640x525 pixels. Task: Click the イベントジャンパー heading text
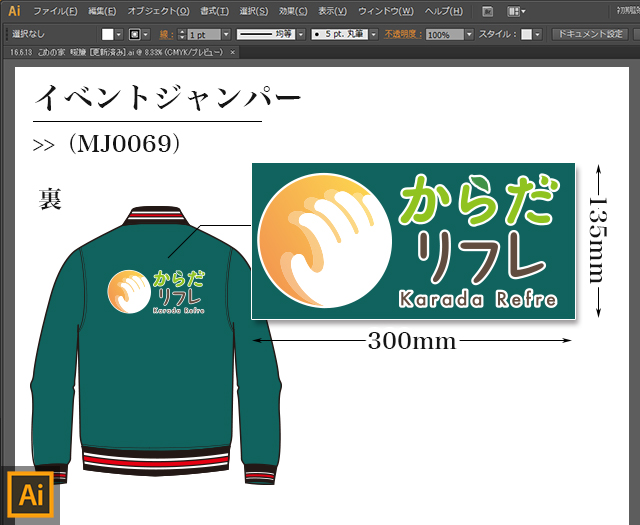[167, 98]
